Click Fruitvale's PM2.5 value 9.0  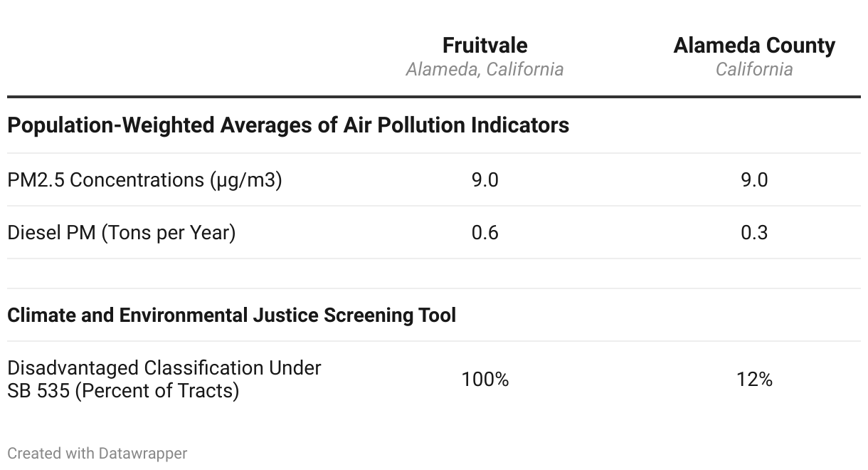485,180
